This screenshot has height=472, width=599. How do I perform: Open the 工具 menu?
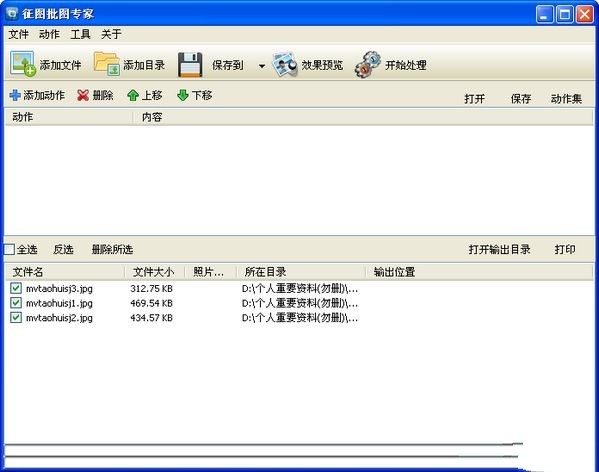[x=80, y=34]
